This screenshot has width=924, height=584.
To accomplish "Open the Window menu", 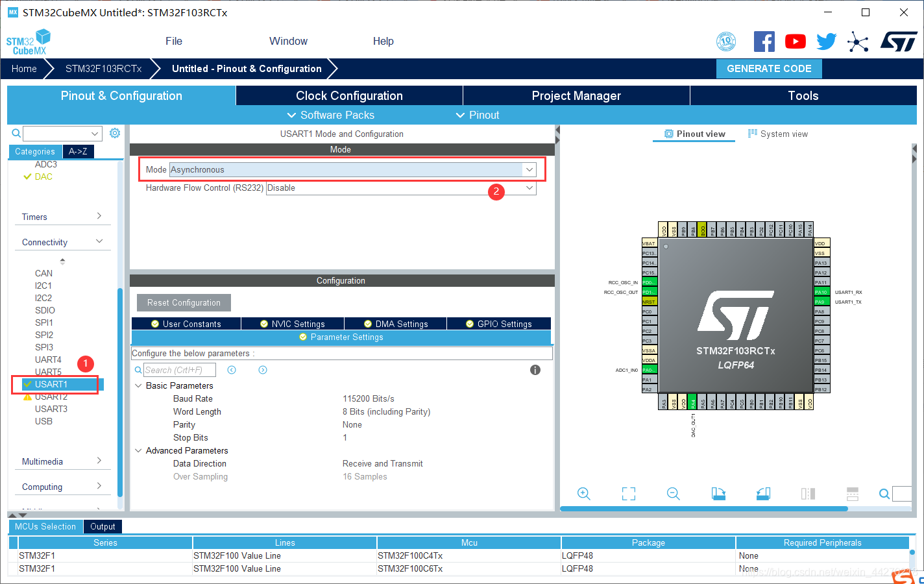I will point(288,41).
